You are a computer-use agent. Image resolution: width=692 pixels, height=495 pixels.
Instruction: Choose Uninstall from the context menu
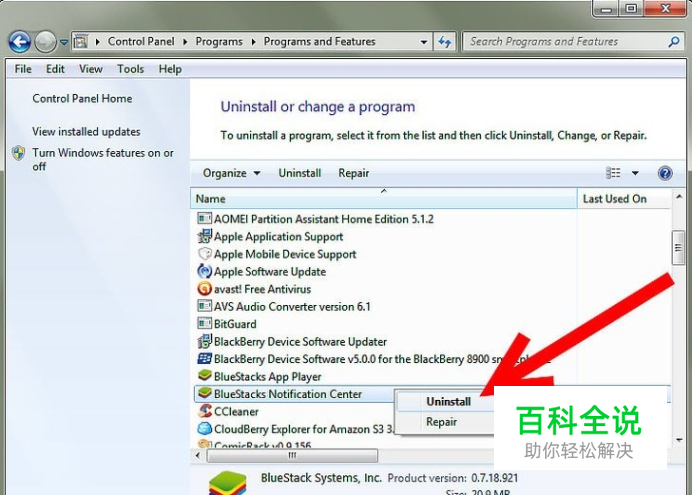(446, 402)
